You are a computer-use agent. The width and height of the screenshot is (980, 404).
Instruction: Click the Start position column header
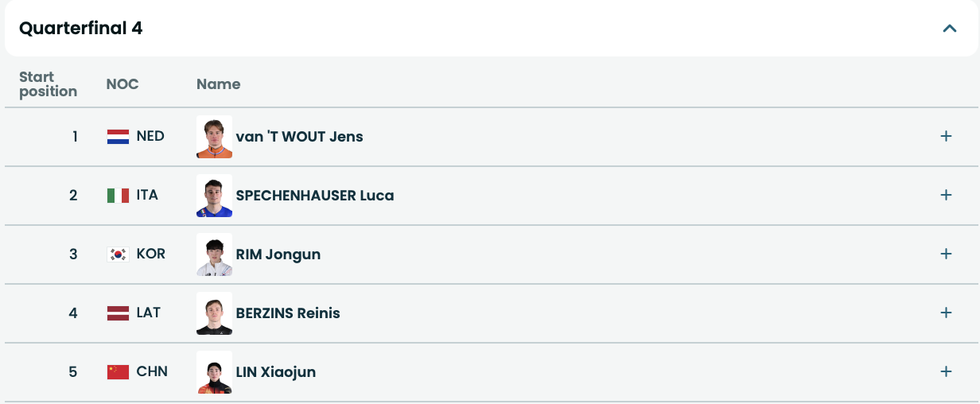pos(48,84)
